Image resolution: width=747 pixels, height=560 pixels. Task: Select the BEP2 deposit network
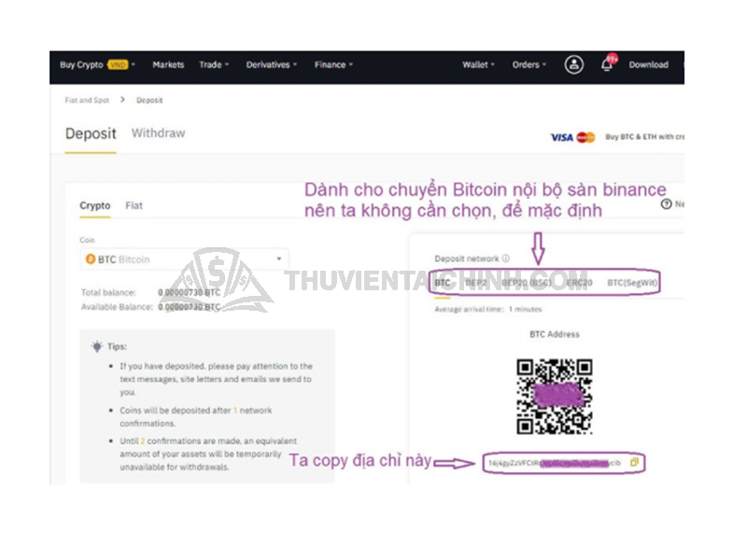[x=476, y=283]
